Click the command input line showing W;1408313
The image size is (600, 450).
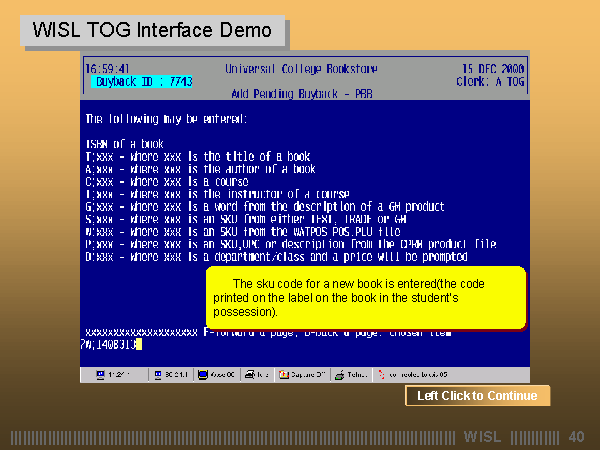[x=110, y=344]
